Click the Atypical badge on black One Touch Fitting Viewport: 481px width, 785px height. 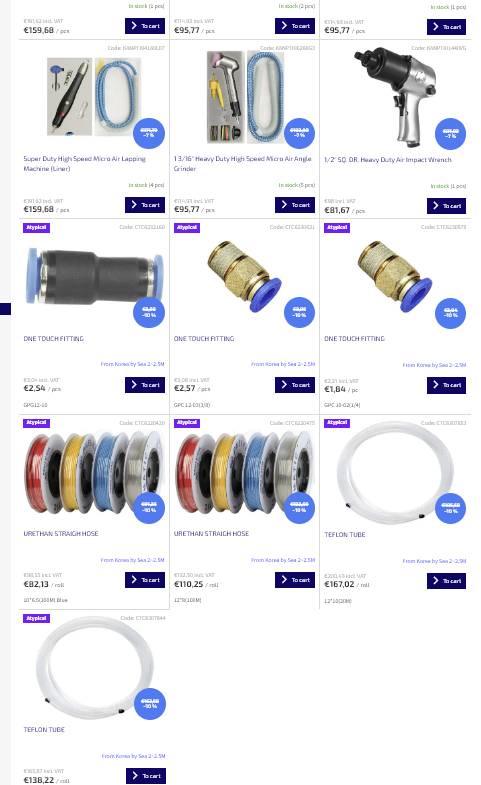(37, 227)
